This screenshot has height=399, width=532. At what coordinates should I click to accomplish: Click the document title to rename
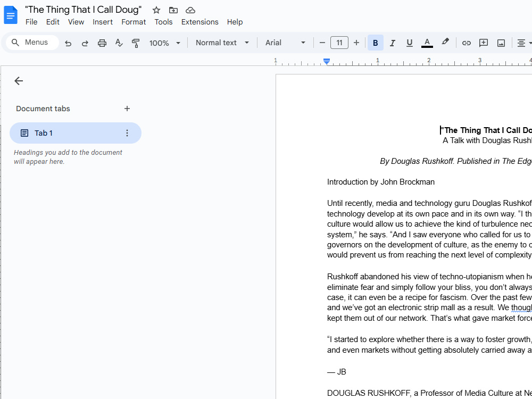tap(83, 10)
